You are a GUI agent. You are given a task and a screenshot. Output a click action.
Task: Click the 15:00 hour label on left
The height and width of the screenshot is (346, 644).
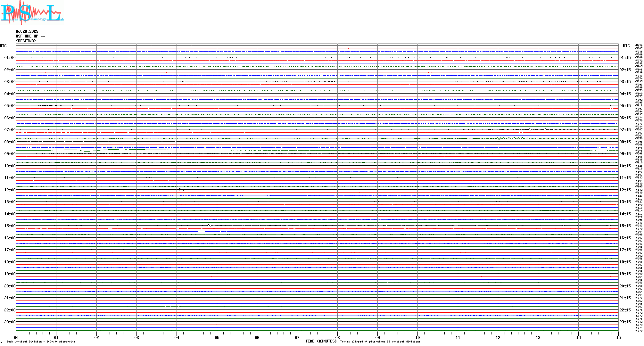tap(10, 226)
